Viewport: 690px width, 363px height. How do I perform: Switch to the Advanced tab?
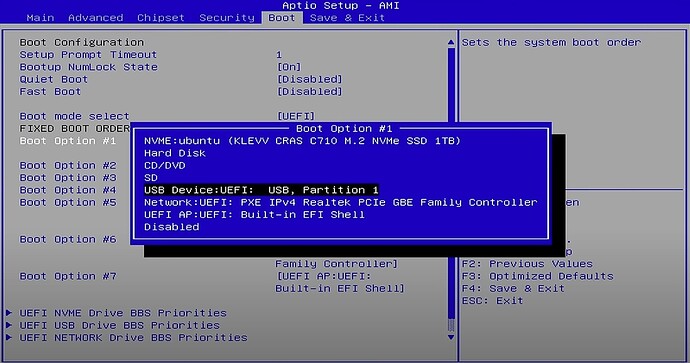pos(95,18)
